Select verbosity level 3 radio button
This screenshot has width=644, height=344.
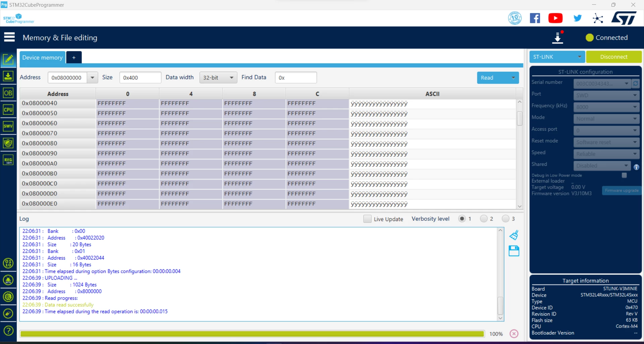coord(505,219)
